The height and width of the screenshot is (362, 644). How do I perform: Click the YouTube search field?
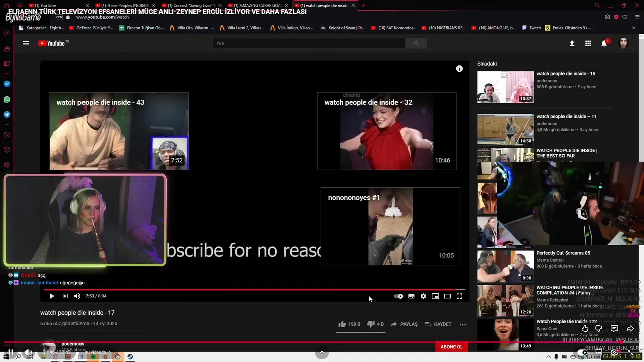pyautogui.click(x=309, y=43)
